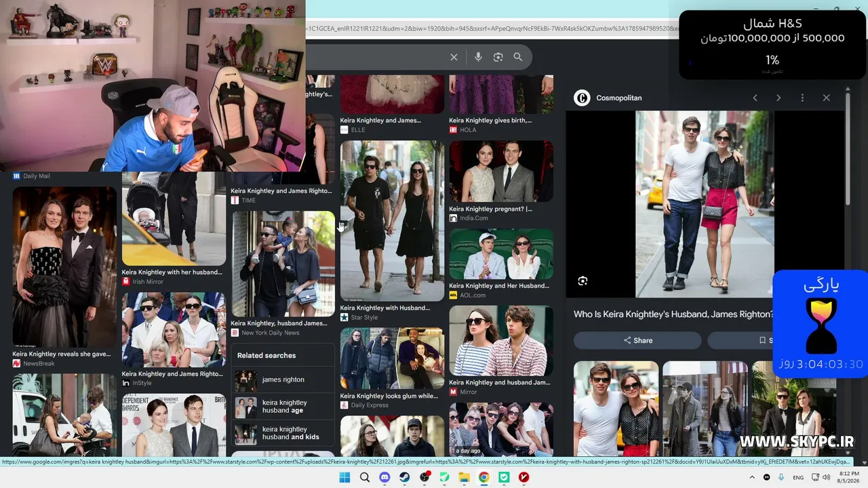Submit search with the magnifier icon
The height and width of the screenshot is (488, 868).
pos(518,58)
